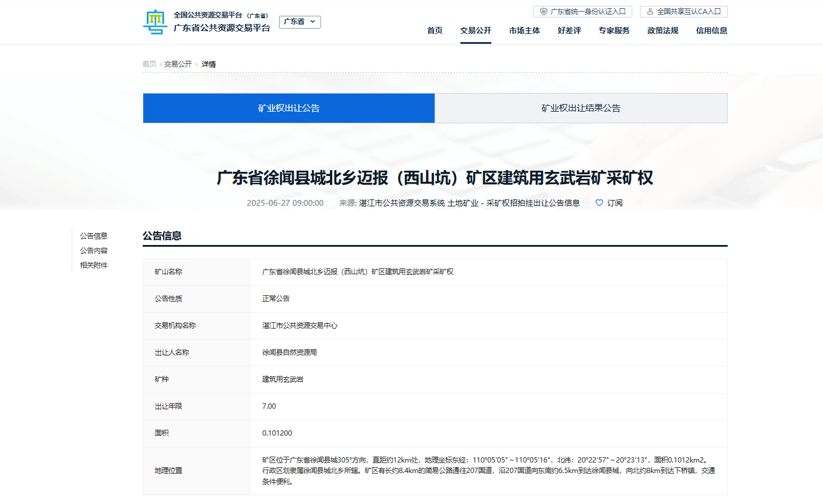
Task: Click the 订阅 subscribe text
Action: pos(615,203)
